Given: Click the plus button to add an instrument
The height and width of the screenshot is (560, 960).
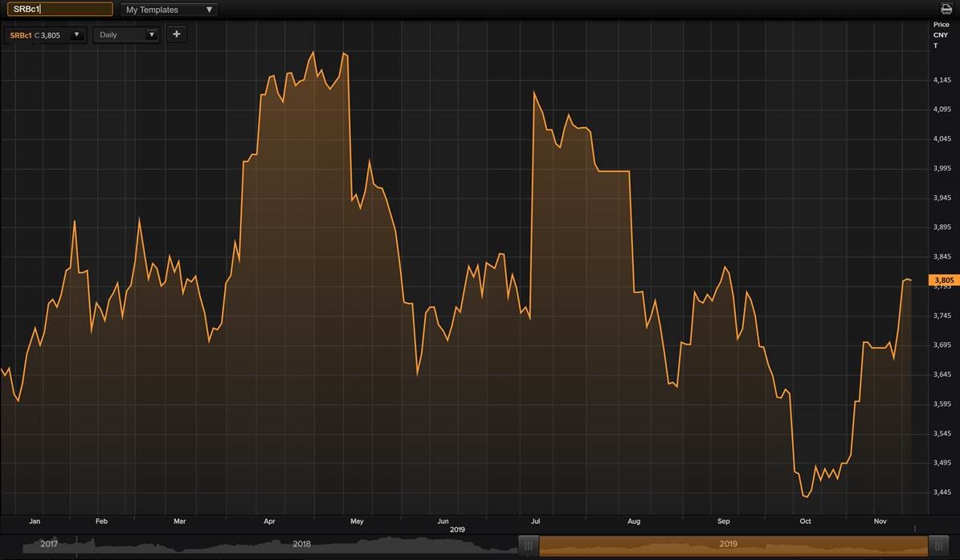Looking at the screenshot, I should pyautogui.click(x=176, y=35).
